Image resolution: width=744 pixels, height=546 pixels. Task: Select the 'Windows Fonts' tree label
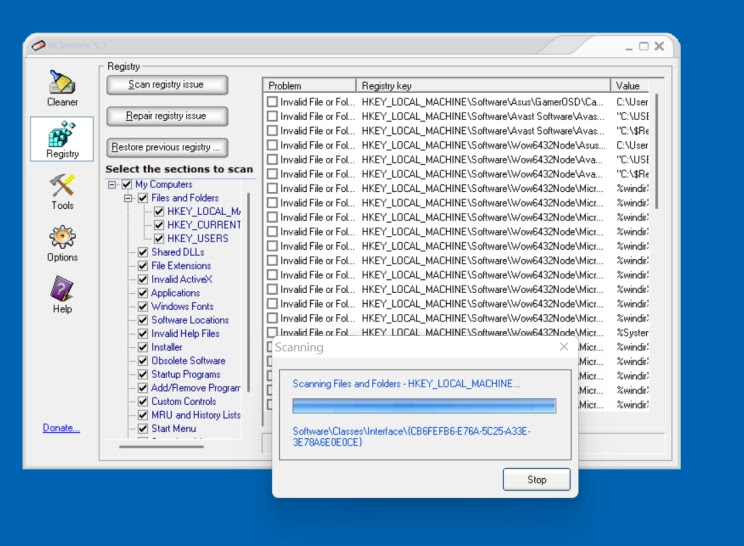pos(182,306)
